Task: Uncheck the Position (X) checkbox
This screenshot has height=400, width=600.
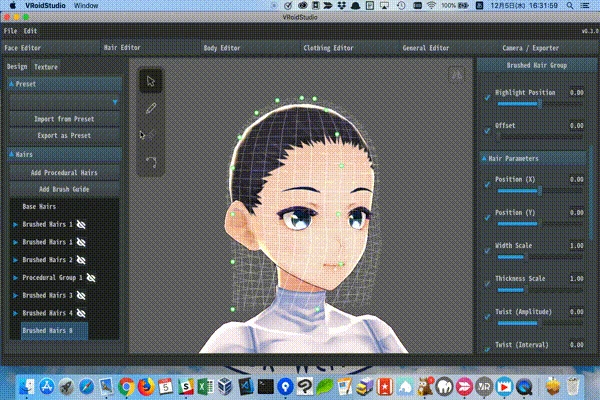Action: pos(487,184)
